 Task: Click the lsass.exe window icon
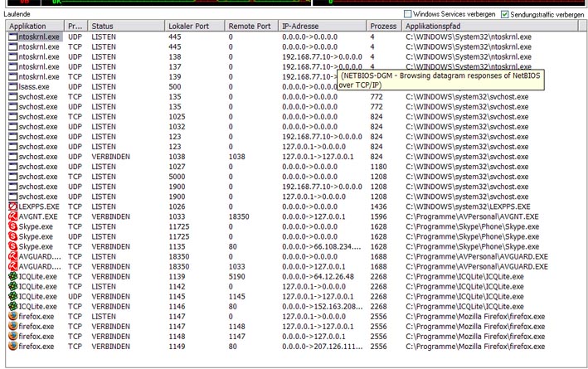[x=12, y=86]
